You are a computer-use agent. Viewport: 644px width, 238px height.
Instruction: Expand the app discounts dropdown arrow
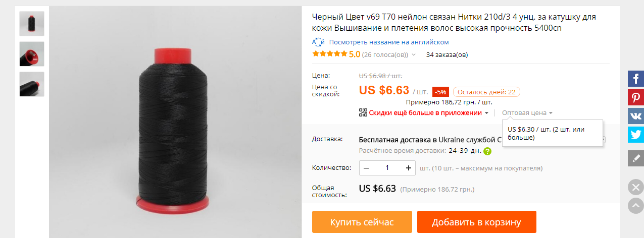tap(486, 113)
